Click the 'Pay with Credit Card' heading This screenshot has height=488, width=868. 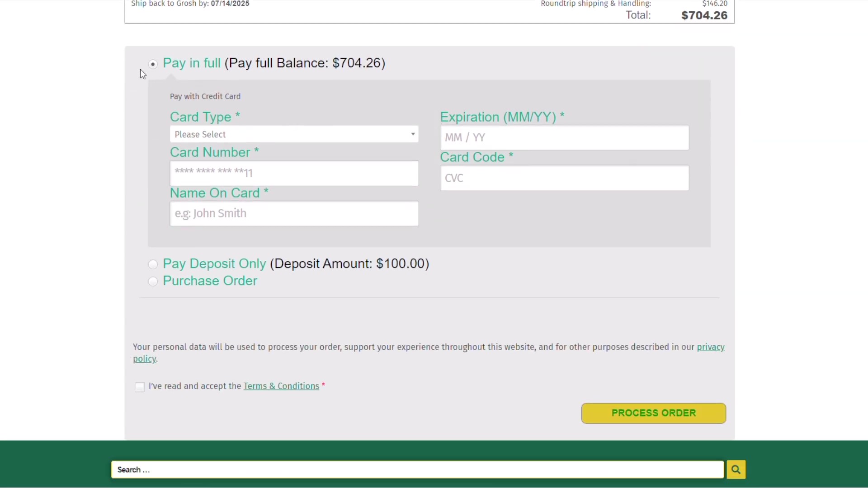[205, 96]
